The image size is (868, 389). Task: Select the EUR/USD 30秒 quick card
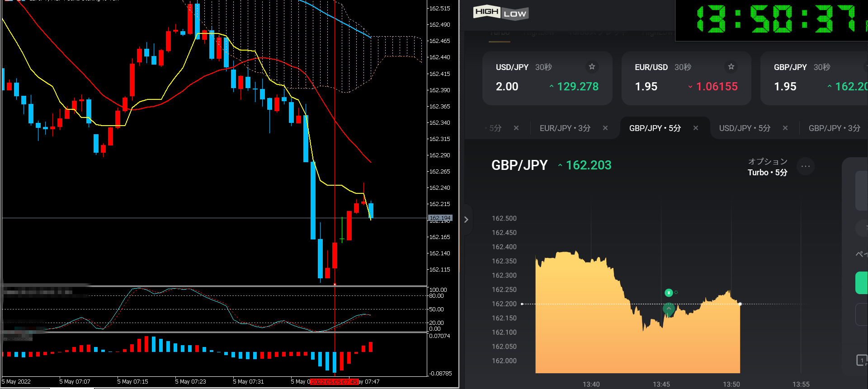(686, 78)
